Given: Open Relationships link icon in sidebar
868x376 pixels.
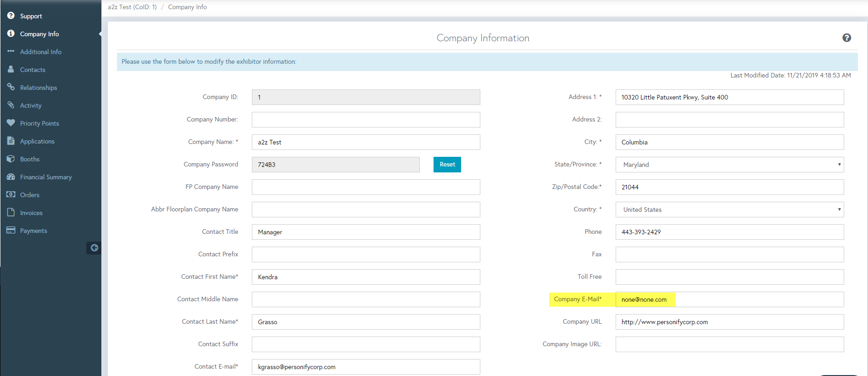Looking at the screenshot, I should (x=11, y=87).
